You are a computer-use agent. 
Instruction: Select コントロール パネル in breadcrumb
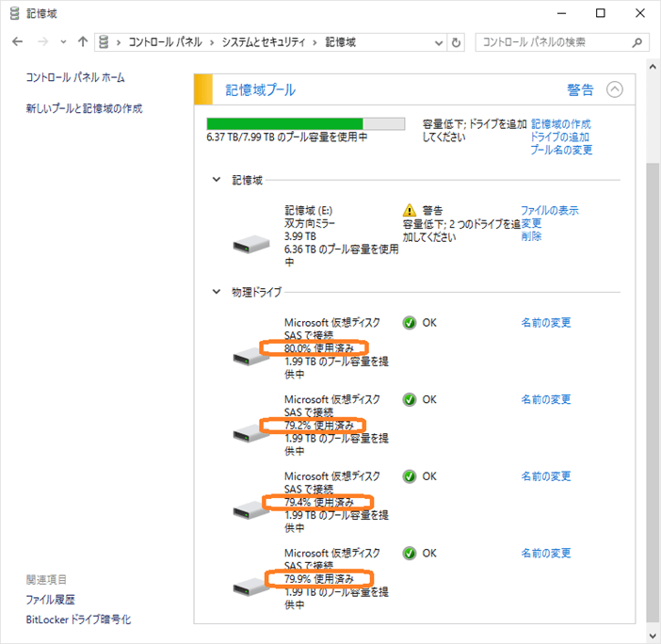(x=166, y=42)
